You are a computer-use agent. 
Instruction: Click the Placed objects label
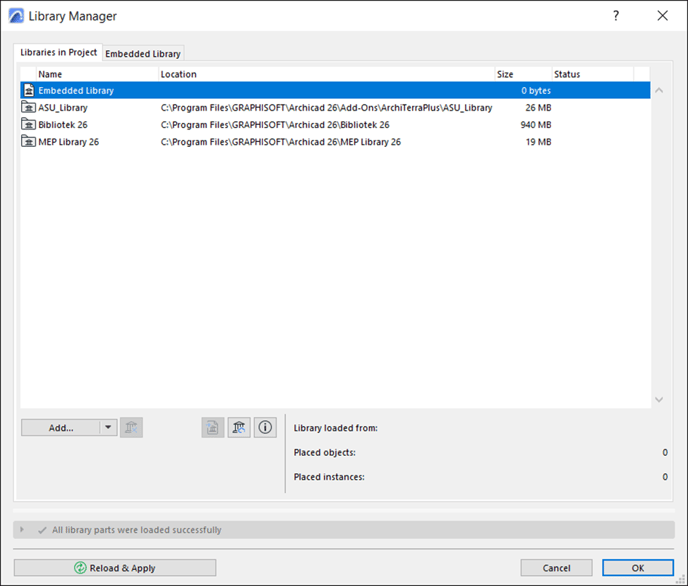pyautogui.click(x=325, y=453)
